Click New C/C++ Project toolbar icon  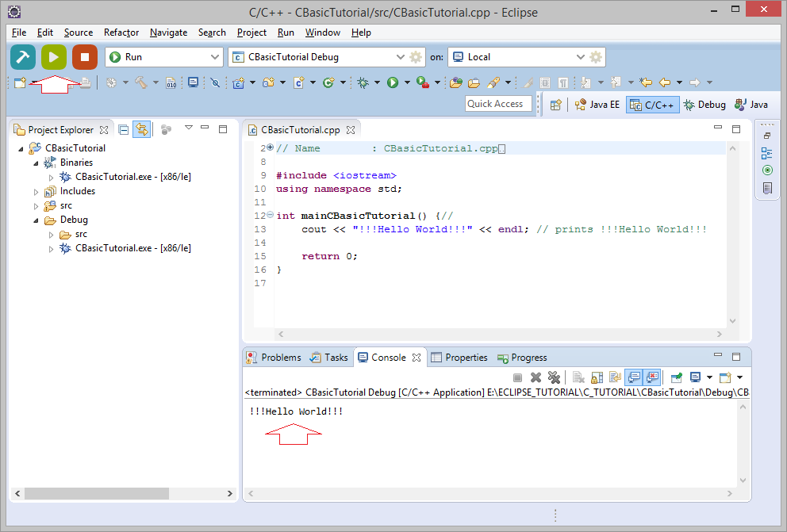[239, 82]
